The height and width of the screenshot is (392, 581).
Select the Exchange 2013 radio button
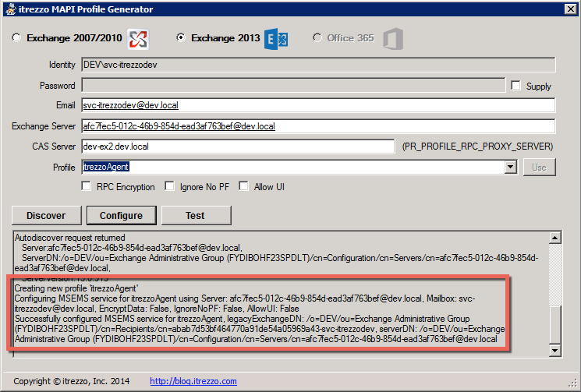point(181,37)
